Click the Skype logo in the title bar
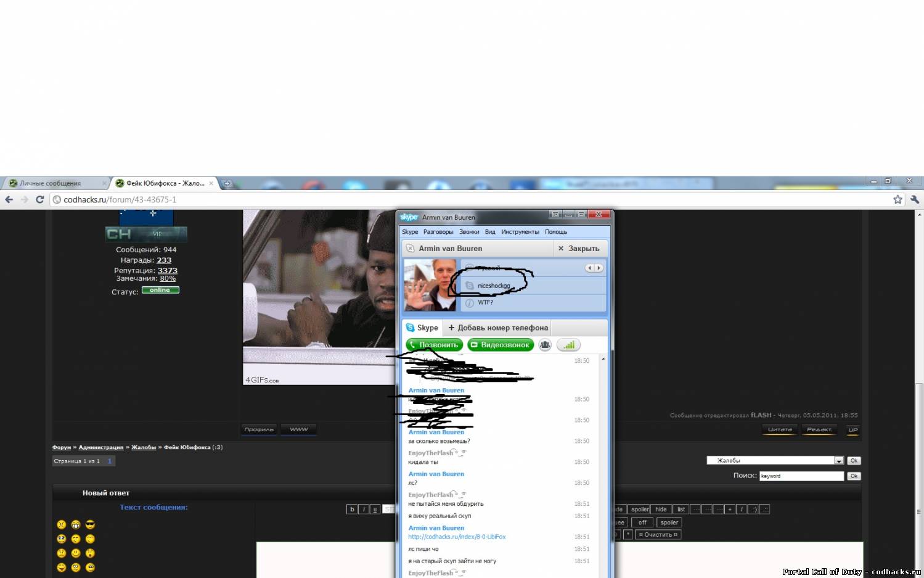This screenshot has height=578, width=924. tap(409, 217)
